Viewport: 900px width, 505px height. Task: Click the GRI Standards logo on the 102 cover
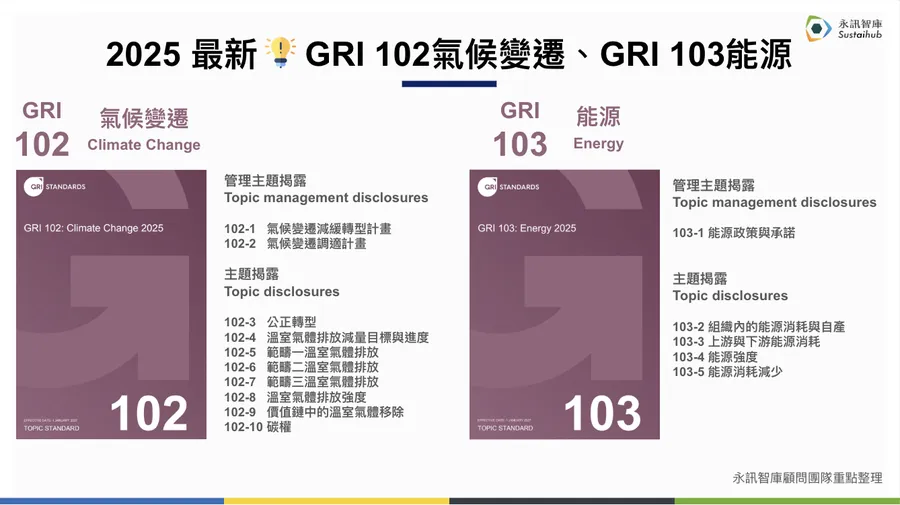pyautogui.click(x=55, y=187)
